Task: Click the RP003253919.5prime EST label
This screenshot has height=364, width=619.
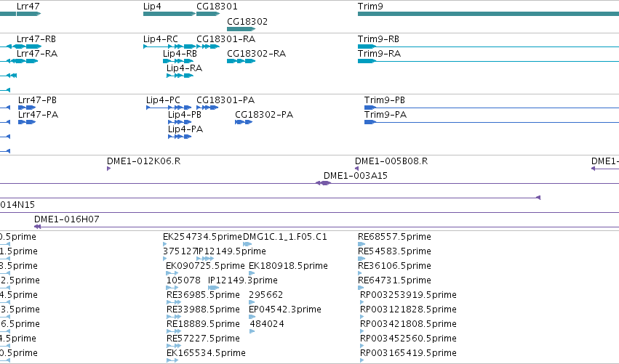Action: 408,295
